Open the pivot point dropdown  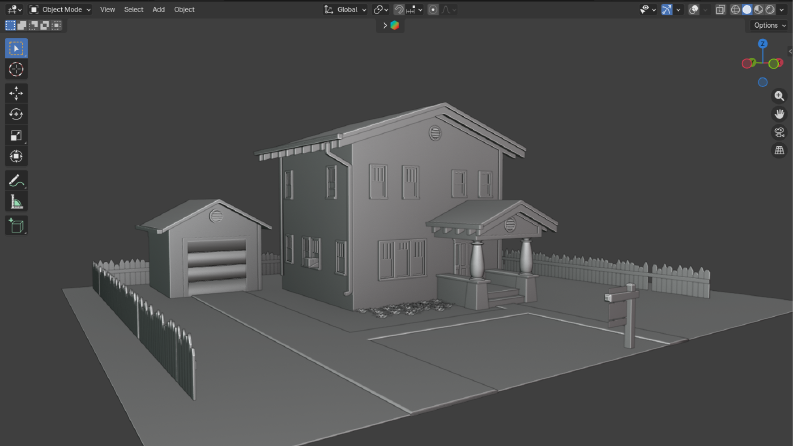(380, 10)
